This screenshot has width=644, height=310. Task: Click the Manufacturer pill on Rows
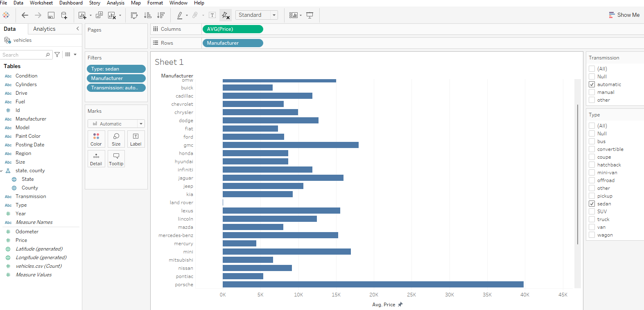[x=233, y=43]
